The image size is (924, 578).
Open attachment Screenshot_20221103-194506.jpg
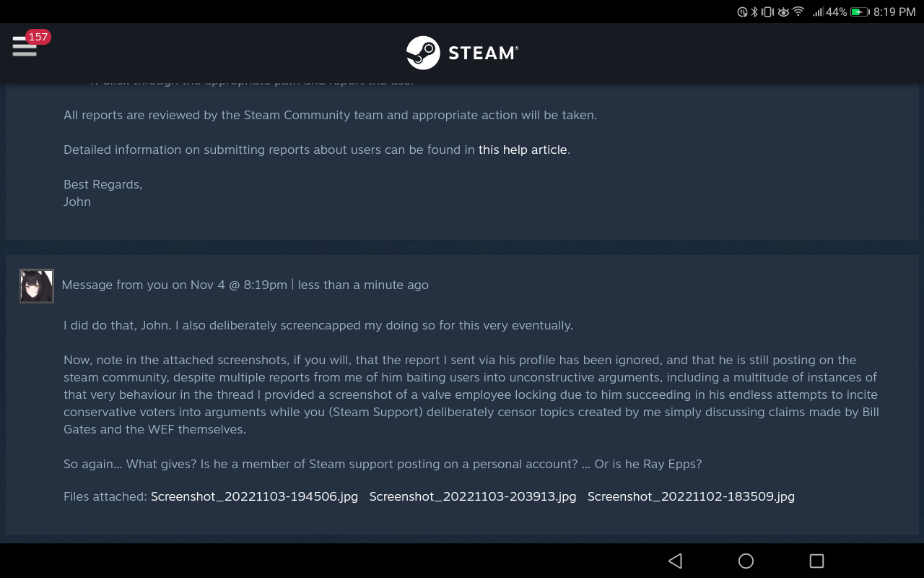(254, 496)
